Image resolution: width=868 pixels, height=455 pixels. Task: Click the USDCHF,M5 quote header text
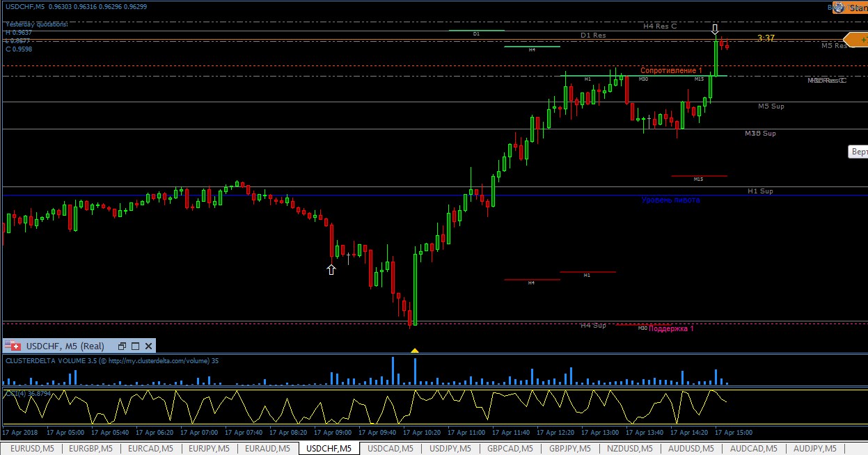pyautogui.click(x=75, y=7)
